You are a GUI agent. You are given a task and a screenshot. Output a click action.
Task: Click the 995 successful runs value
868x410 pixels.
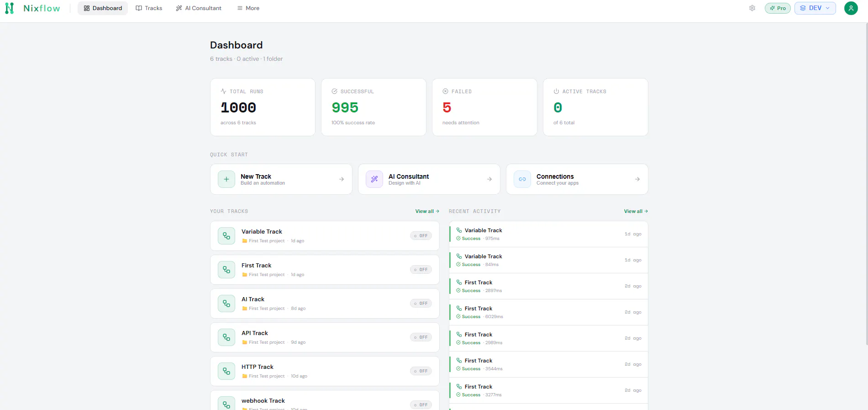click(345, 107)
